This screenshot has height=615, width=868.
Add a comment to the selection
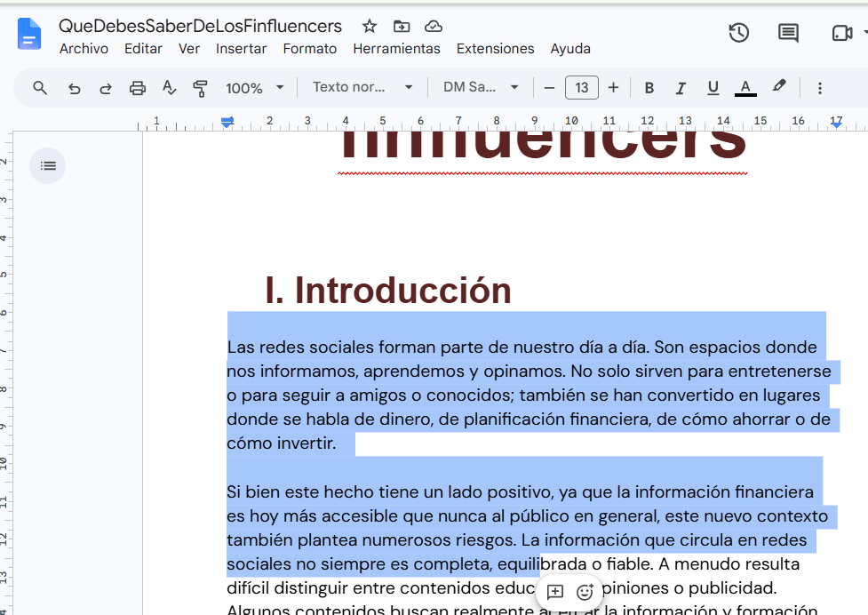coord(554,592)
